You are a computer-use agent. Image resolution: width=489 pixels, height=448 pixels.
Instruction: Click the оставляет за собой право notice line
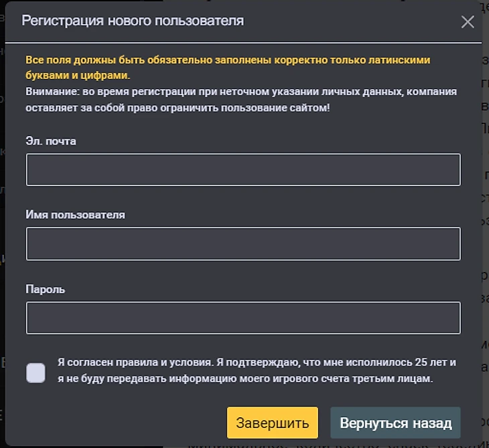click(x=178, y=107)
